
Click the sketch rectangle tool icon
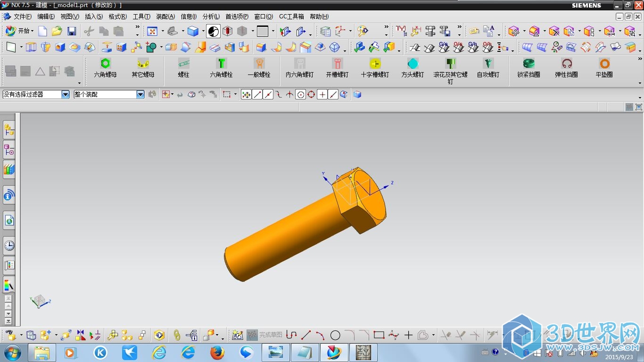click(11, 47)
